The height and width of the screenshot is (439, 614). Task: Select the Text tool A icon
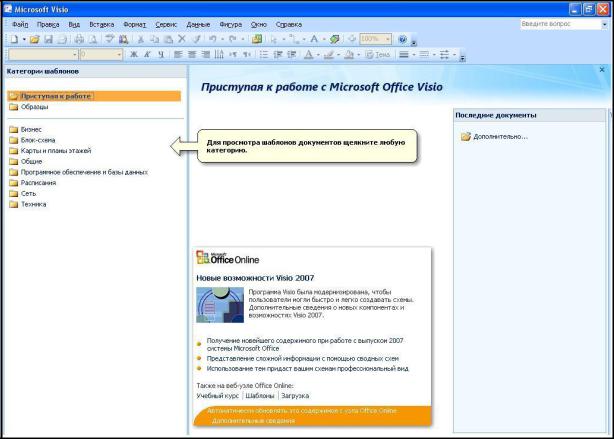pos(314,39)
